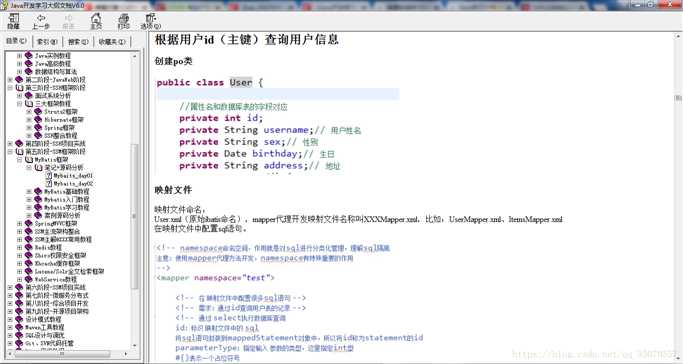Click the 打印 print toolbar icon
The height and width of the screenshot is (364, 683).
click(124, 21)
